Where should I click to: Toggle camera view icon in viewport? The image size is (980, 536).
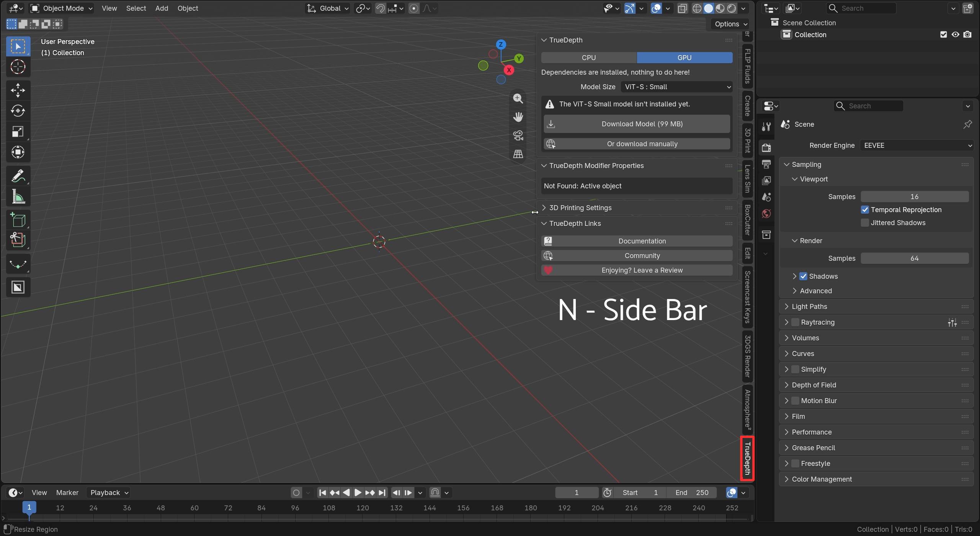pos(518,135)
